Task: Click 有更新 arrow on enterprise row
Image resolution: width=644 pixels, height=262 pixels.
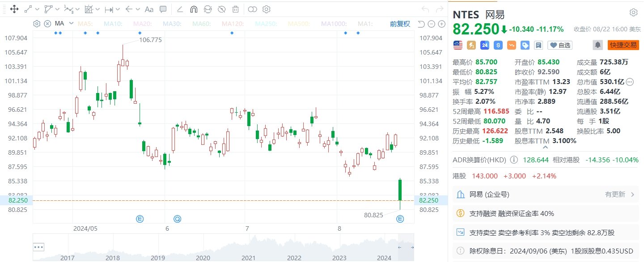Action: (x=633, y=194)
